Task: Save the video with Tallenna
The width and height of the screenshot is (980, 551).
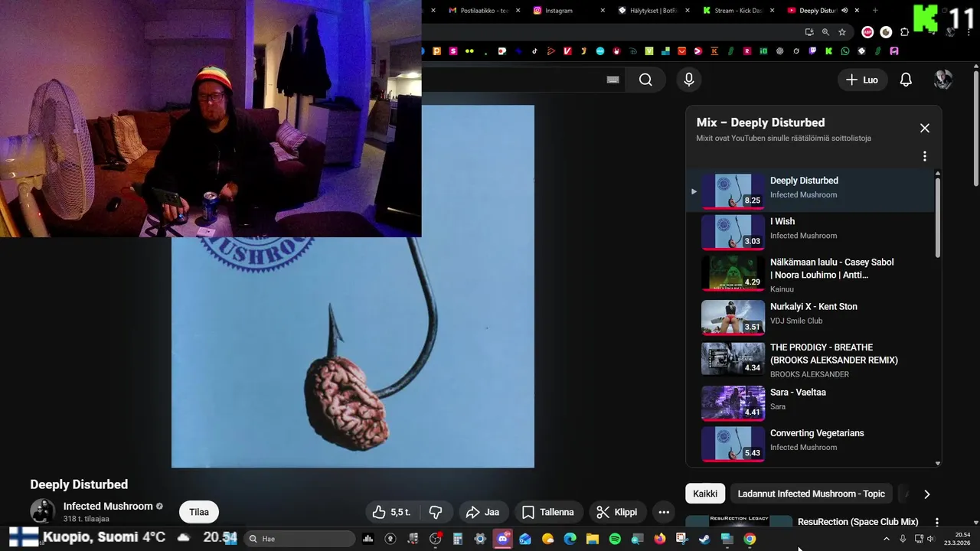Action: pos(547,512)
